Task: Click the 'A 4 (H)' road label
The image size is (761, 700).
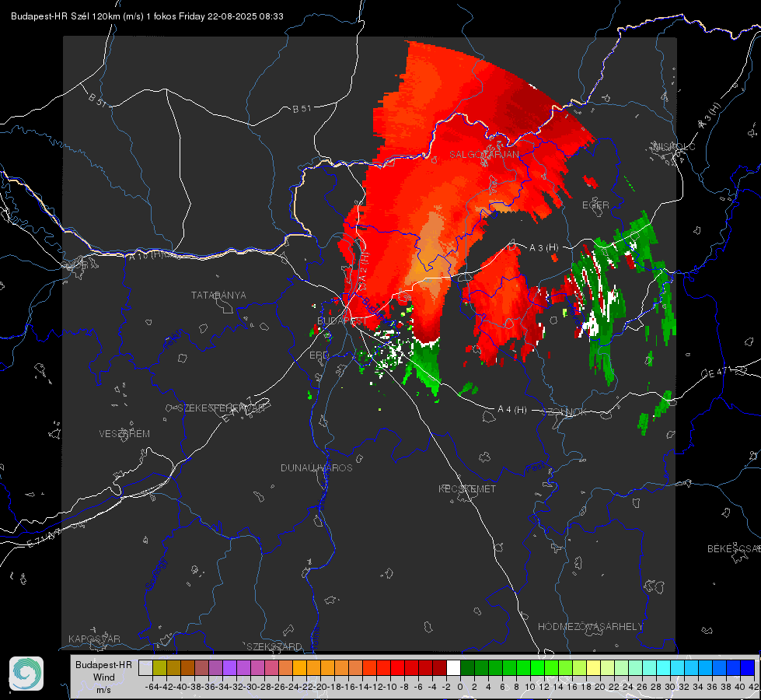Action: 512,410
